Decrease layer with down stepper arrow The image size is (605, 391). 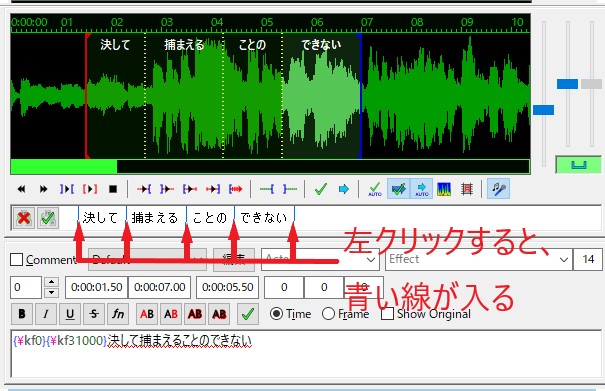click(x=52, y=293)
